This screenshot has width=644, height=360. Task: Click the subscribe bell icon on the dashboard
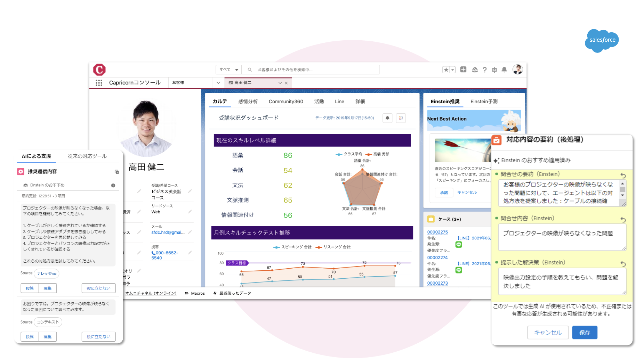(387, 118)
